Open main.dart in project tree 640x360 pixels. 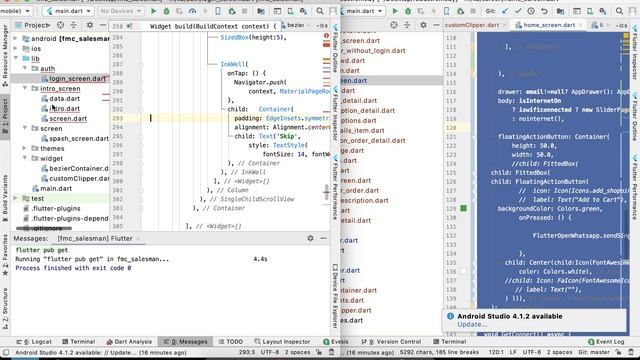point(56,188)
